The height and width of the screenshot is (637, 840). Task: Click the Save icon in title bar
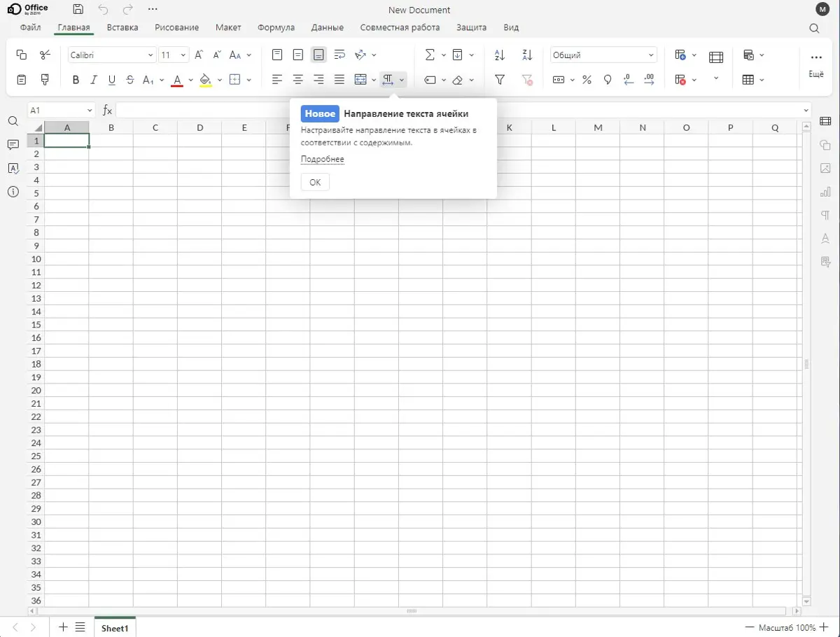click(x=78, y=10)
